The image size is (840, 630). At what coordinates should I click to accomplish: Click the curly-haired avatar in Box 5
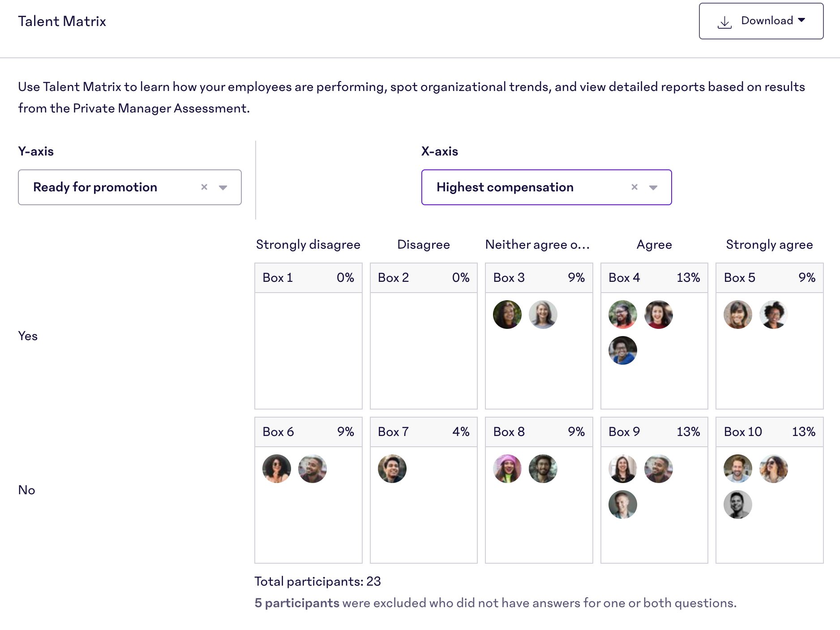click(774, 315)
